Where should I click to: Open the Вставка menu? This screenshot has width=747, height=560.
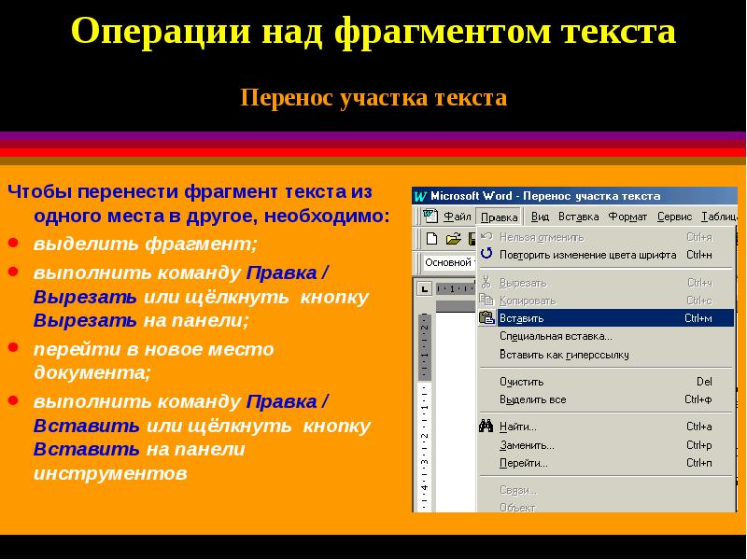[x=578, y=217]
